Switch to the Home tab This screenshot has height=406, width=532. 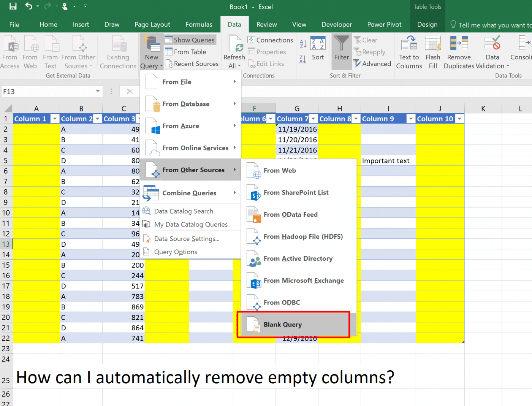coord(48,24)
